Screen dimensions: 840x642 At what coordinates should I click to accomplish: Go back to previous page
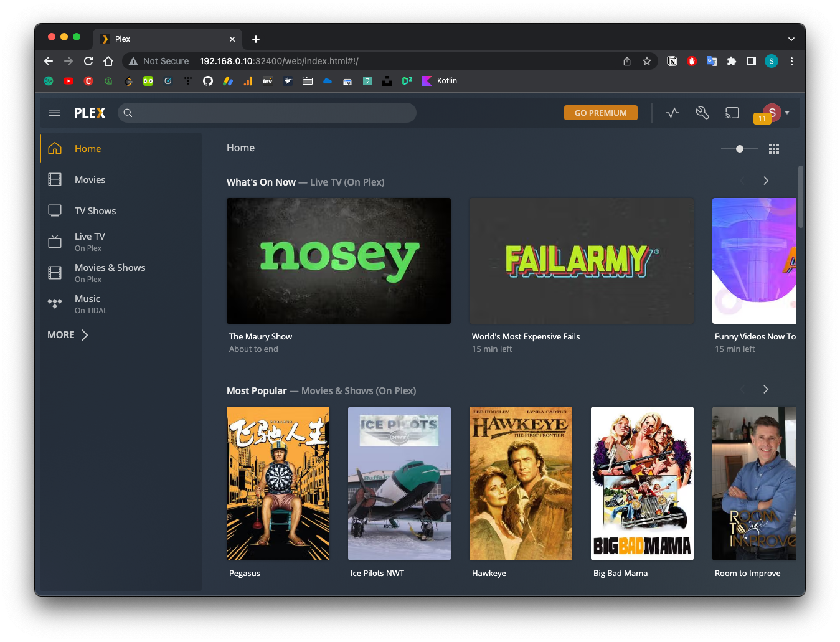tap(49, 61)
